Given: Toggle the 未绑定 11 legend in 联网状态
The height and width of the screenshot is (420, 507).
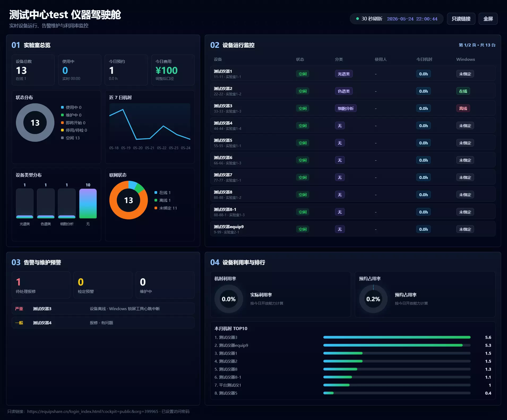Looking at the screenshot, I should 166,208.
